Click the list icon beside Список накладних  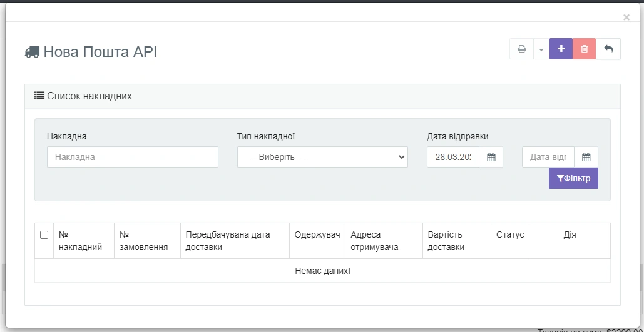pos(39,96)
